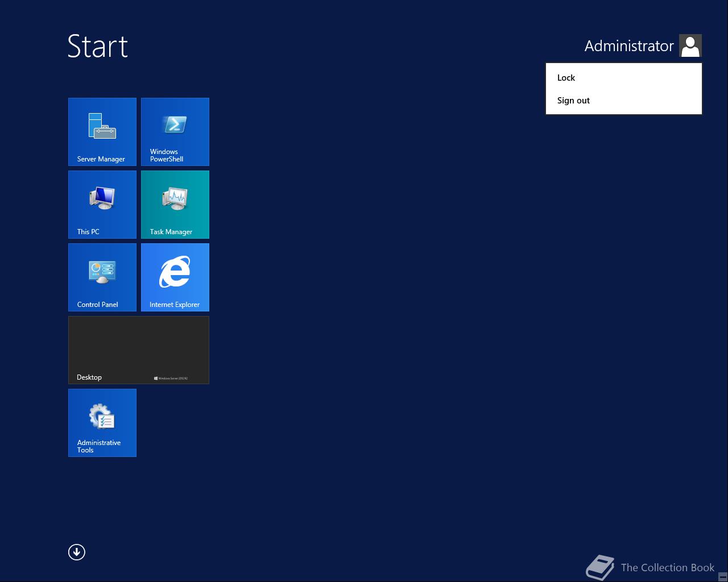Show all apps with down arrow

[77, 552]
